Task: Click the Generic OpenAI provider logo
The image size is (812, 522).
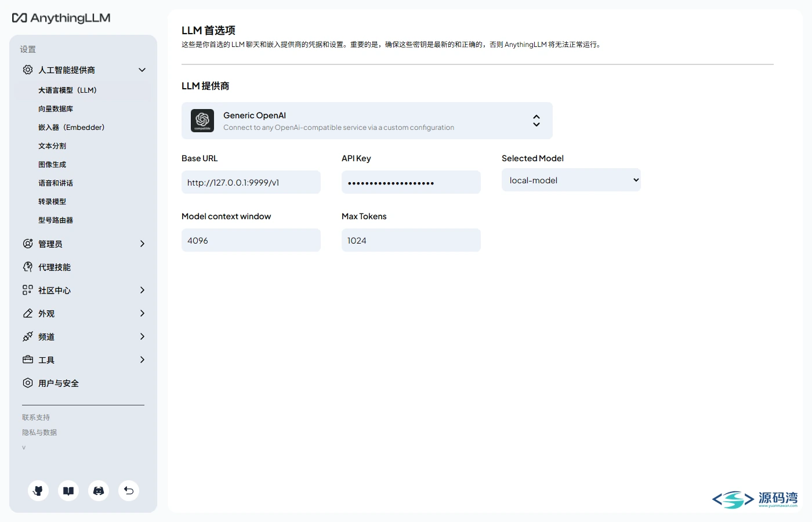Action: 202,121
